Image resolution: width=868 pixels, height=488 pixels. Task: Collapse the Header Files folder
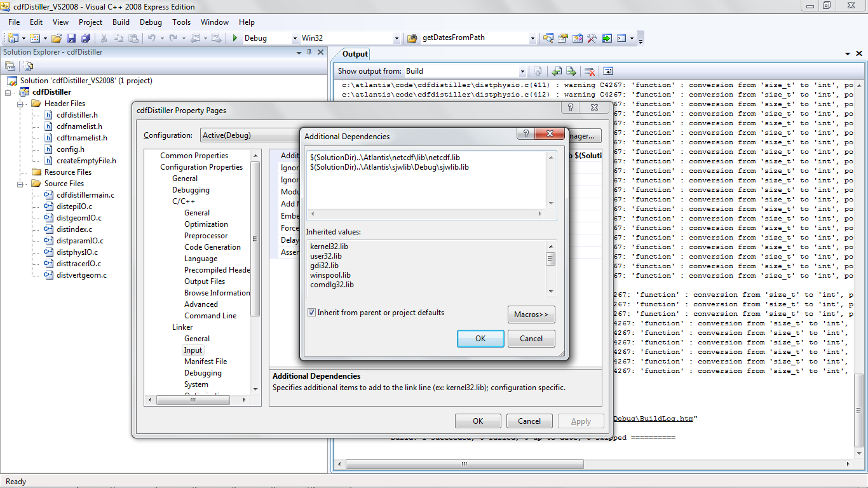[x=20, y=104]
